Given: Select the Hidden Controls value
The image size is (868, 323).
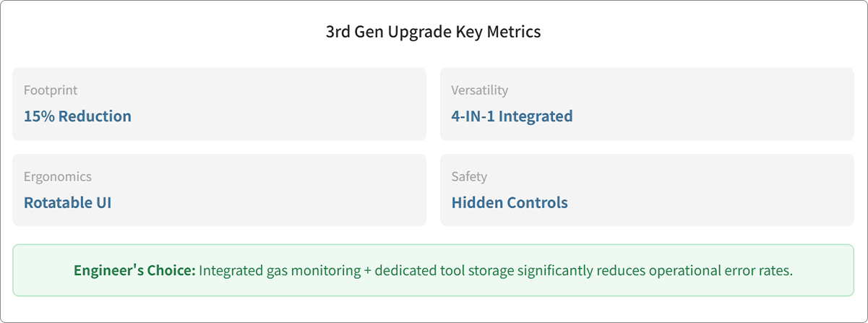Looking at the screenshot, I should 510,203.
